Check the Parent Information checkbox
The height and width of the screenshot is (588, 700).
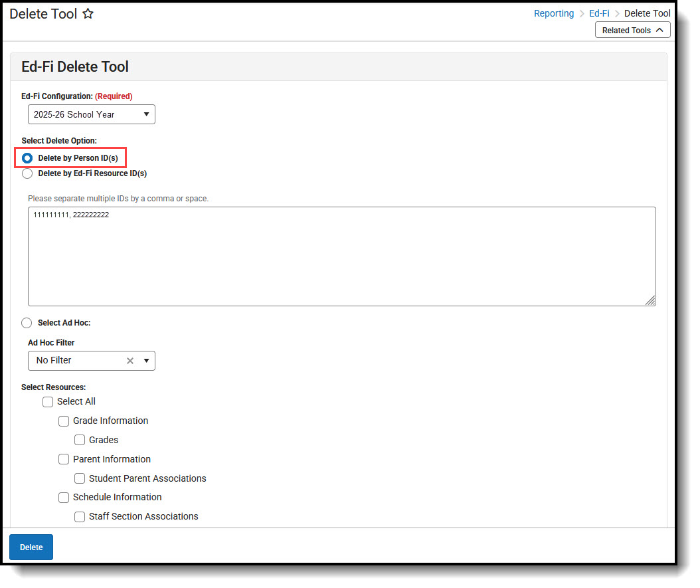(x=64, y=459)
